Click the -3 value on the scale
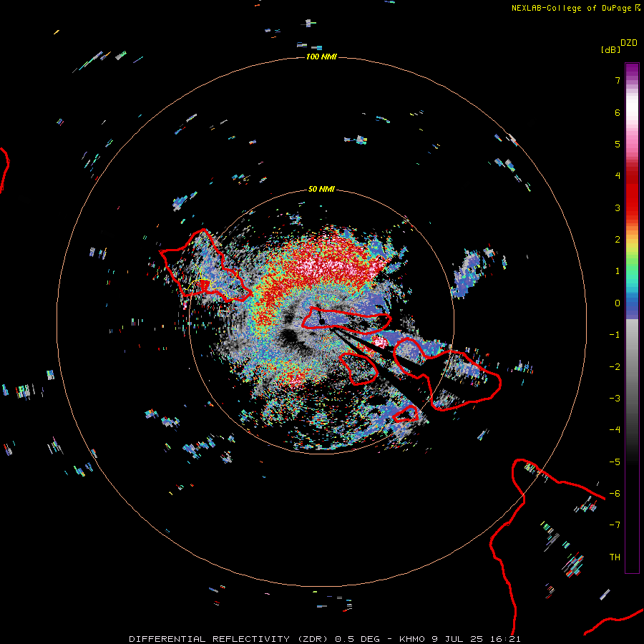 (x=615, y=399)
